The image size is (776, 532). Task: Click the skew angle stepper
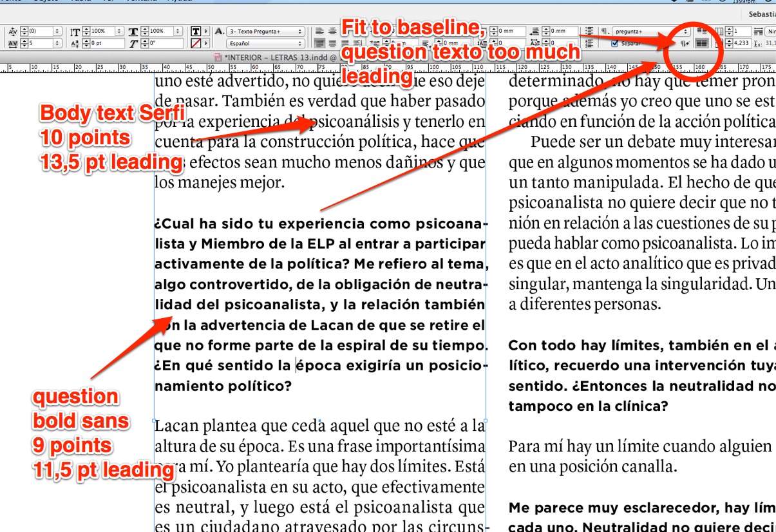point(145,43)
